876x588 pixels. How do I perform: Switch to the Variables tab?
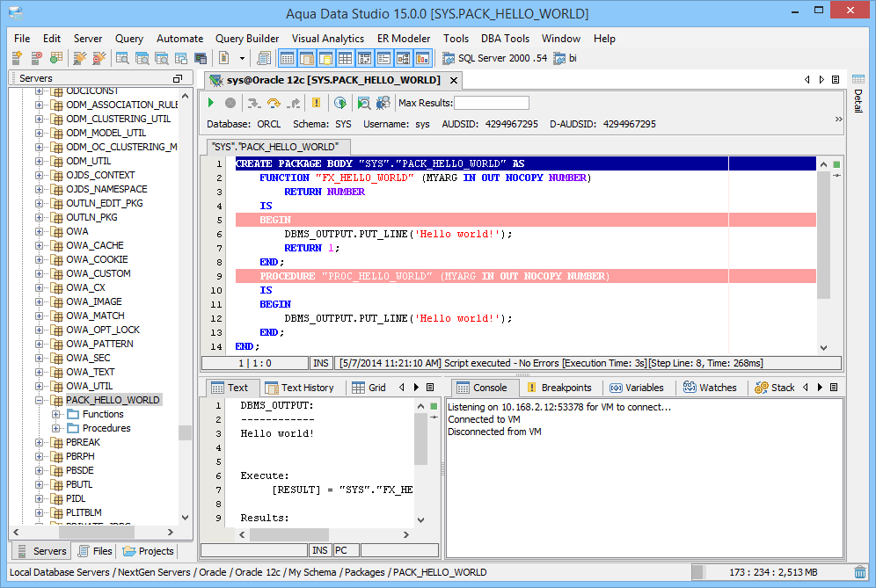pos(637,388)
